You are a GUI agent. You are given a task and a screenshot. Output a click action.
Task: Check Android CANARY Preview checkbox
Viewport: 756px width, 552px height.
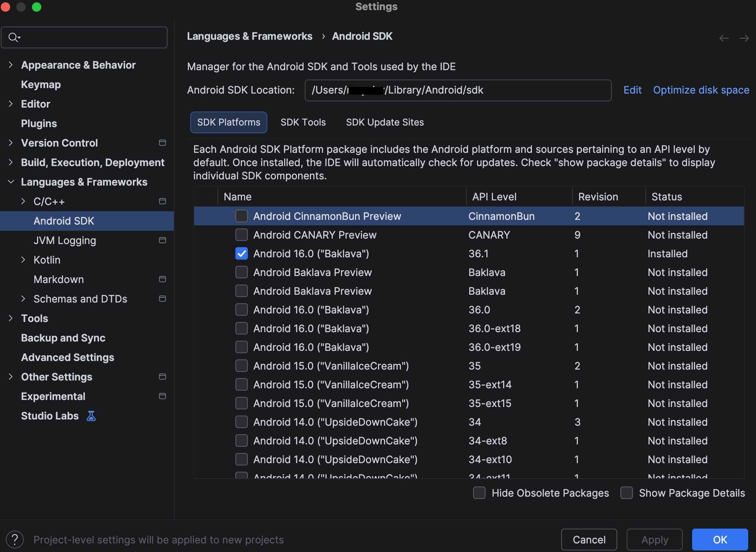click(x=242, y=235)
